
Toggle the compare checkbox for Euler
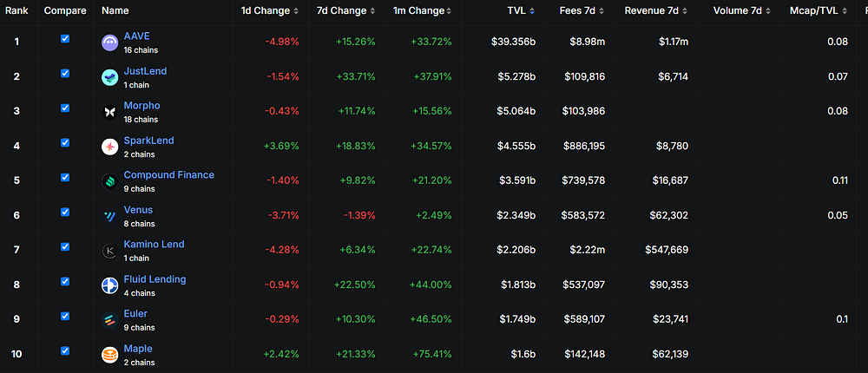click(x=65, y=316)
